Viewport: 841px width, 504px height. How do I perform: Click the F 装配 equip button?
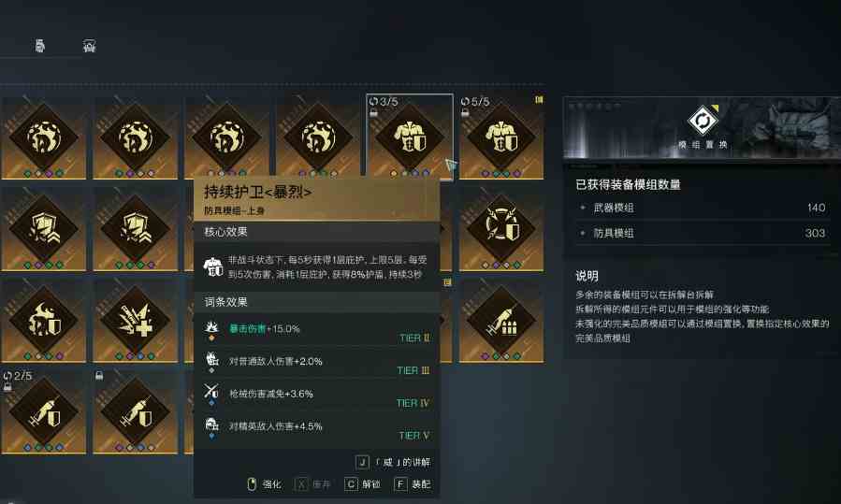(x=412, y=484)
